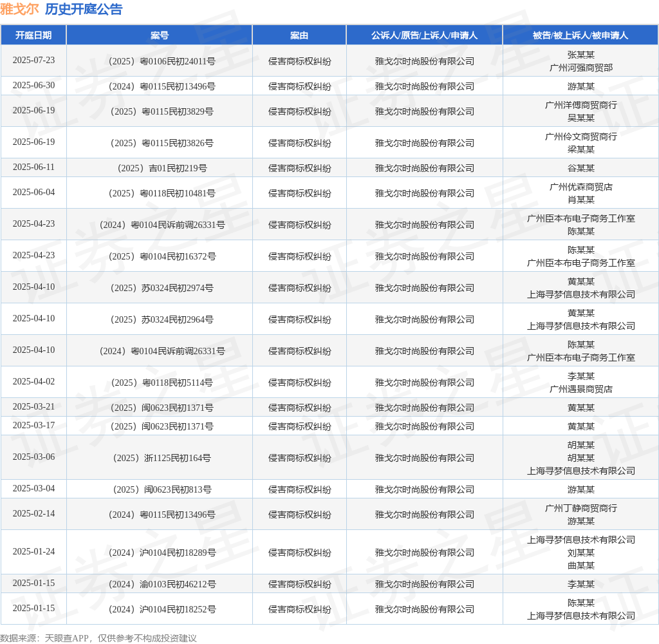The width and height of the screenshot is (659, 644).
Task: Select defendant 广州遇景商贸店
Action: tap(581, 390)
